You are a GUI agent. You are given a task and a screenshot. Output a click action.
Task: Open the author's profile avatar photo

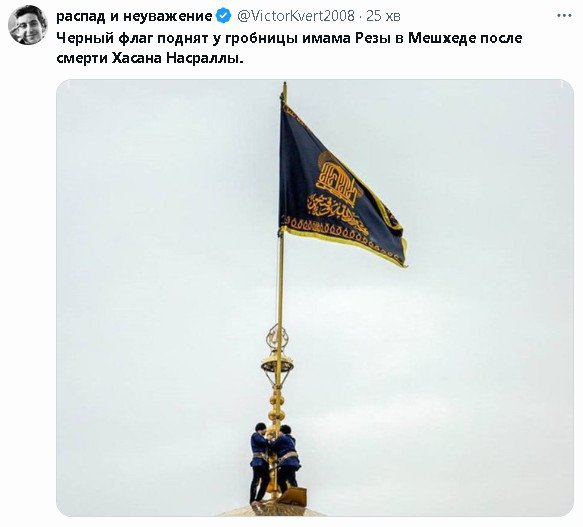28,25
